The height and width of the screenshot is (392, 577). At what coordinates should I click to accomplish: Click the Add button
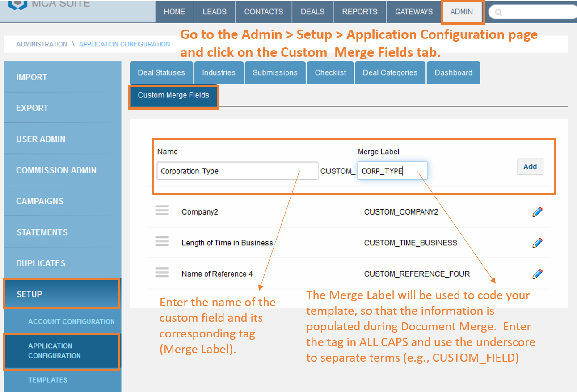pos(530,166)
